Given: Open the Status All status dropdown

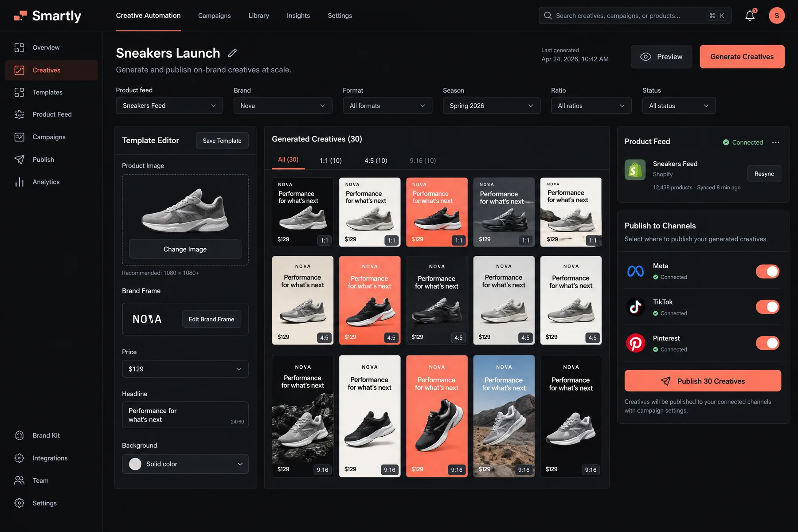Looking at the screenshot, I should [679, 106].
